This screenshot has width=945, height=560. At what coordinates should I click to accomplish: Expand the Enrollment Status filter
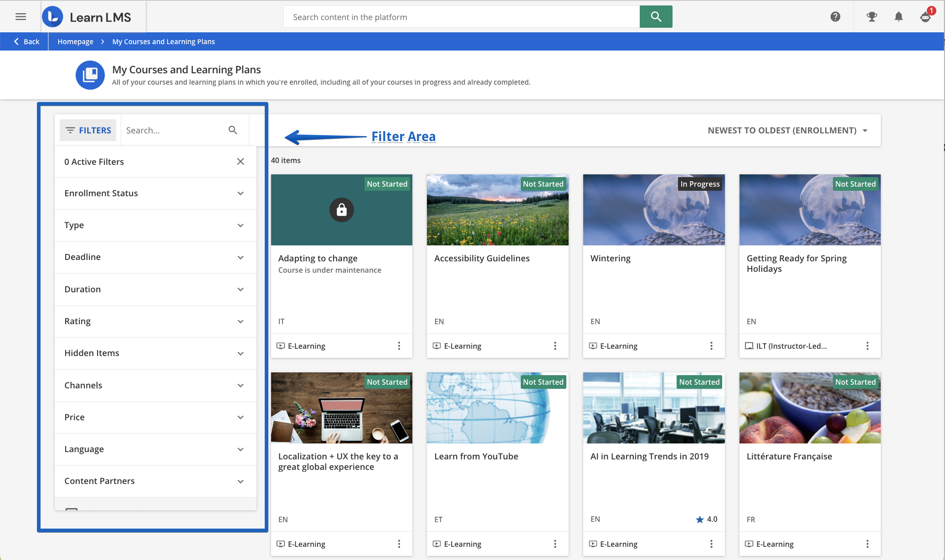(x=155, y=193)
